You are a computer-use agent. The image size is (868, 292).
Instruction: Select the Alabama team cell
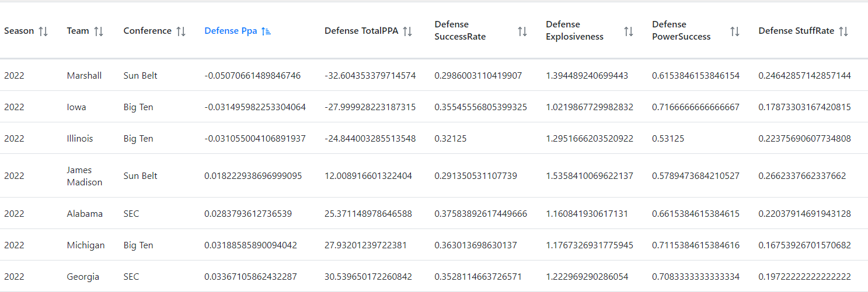(x=85, y=214)
